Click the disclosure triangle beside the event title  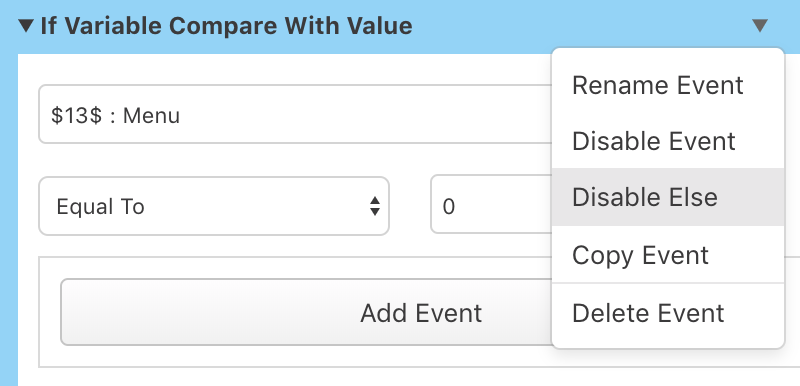point(26,25)
